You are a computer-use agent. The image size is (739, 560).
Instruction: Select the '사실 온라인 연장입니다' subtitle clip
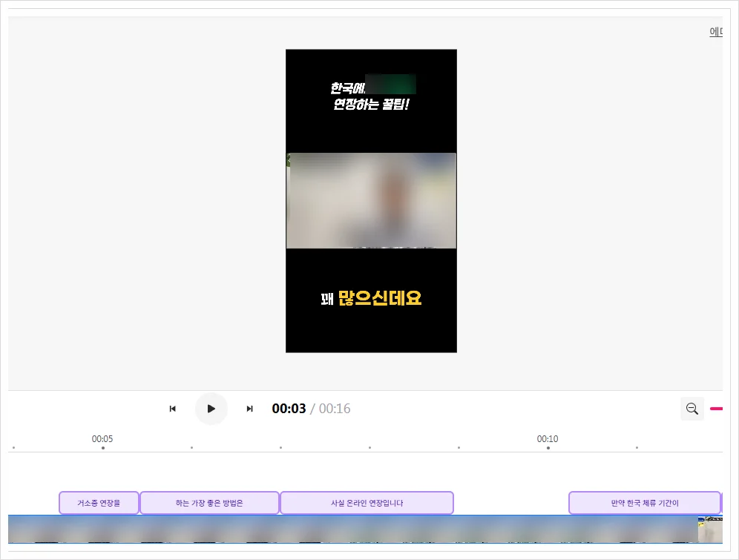coord(367,503)
